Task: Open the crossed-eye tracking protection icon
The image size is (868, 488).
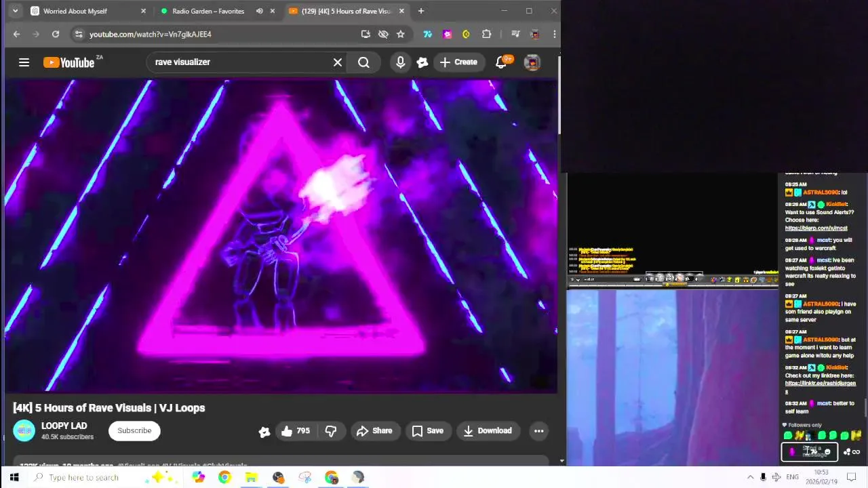Action: tap(383, 34)
